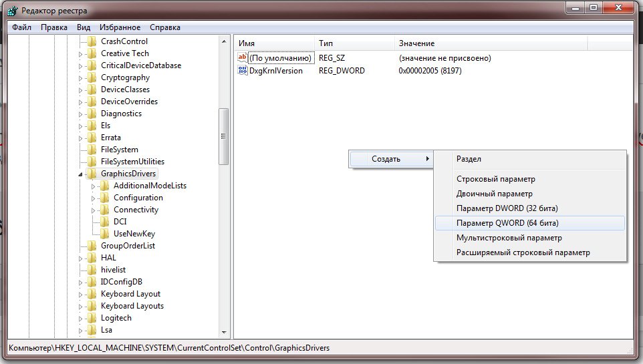This screenshot has width=643, height=364.
Task: Open the Файл menu
Action: pyautogui.click(x=21, y=27)
